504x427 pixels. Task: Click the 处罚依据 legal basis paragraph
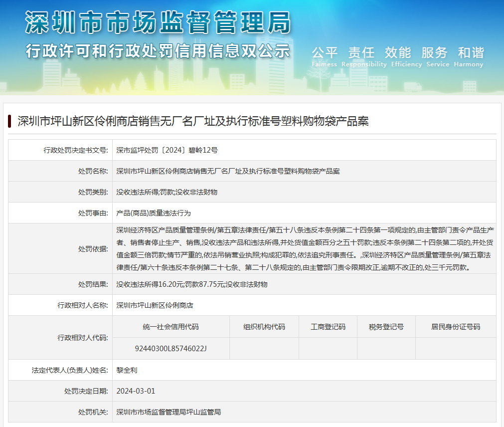click(x=305, y=248)
